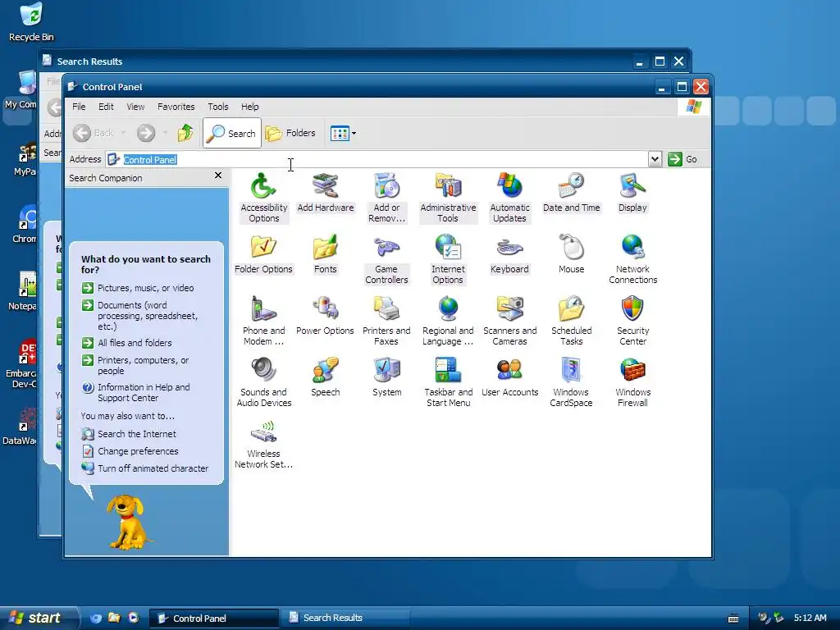
Task: Open the Favorites menu
Action: coord(176,107)
